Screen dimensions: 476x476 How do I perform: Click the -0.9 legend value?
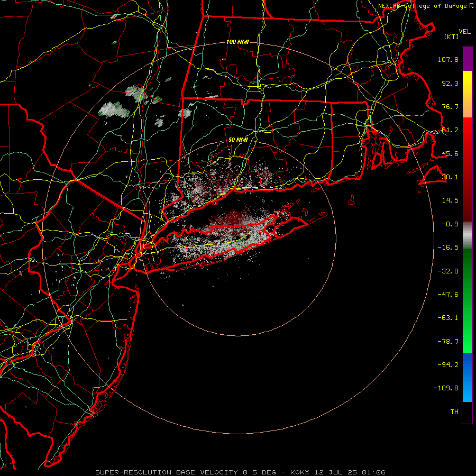pos(450,224)
